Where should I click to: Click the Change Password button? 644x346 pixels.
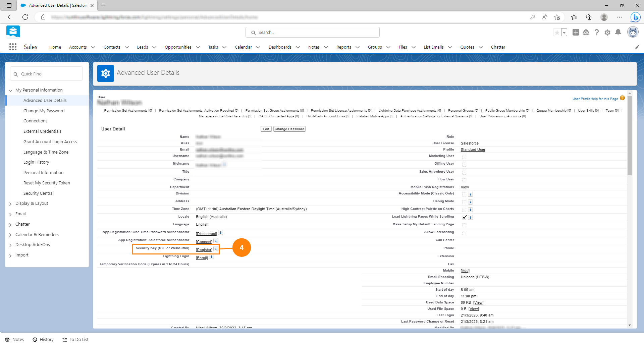click(x=289, y=129)
